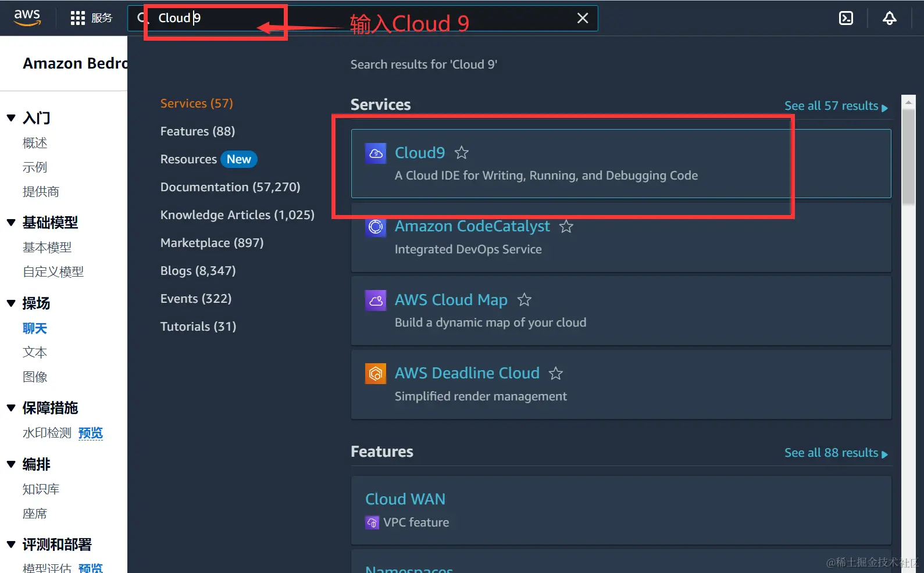Screen dimensions: 924x573
Task: Open the 服务 services grid menu
Action: tap(91, 18)
